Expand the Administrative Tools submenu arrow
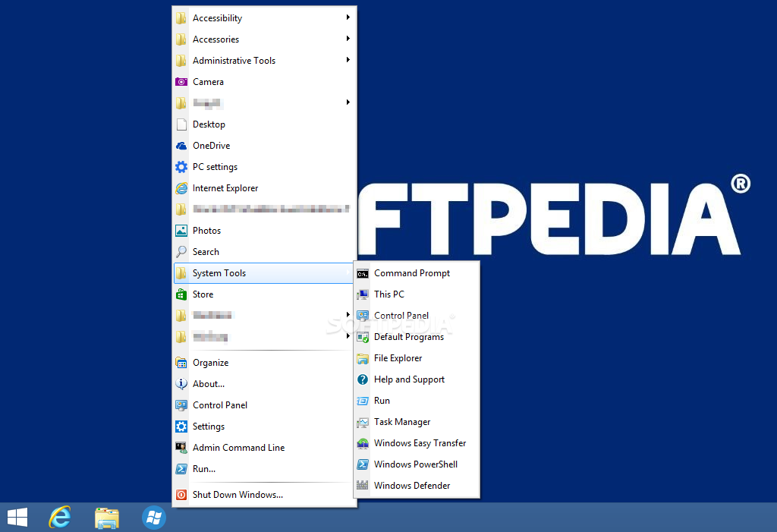 348,60
